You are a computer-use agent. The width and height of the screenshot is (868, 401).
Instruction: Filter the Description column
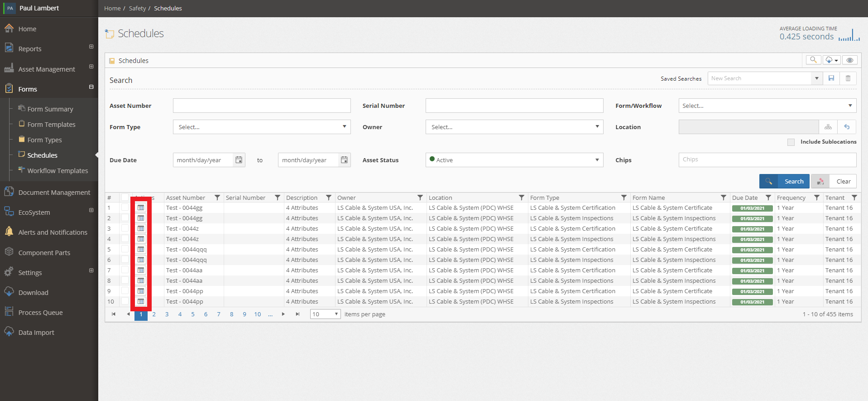(x=329, y=198)
